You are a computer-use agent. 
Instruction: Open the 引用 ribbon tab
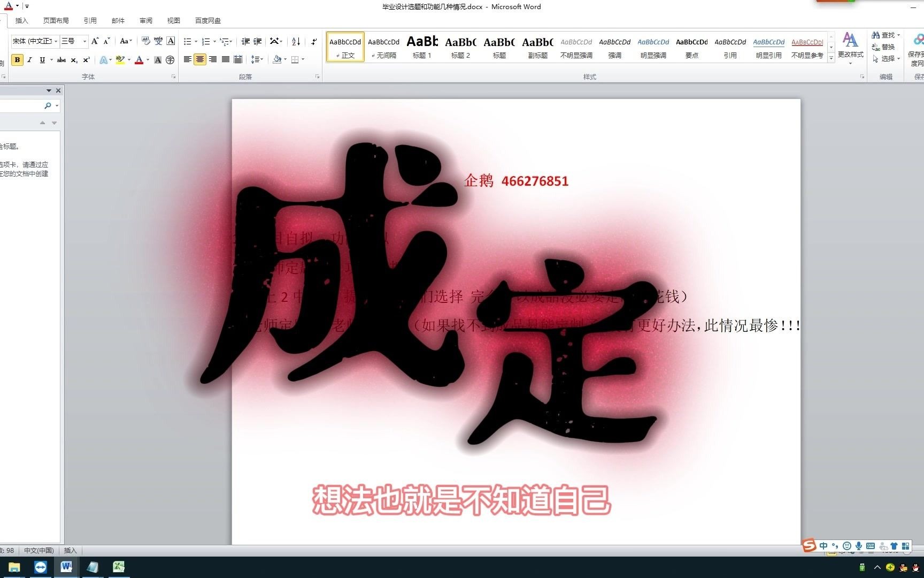click(90, 20)
